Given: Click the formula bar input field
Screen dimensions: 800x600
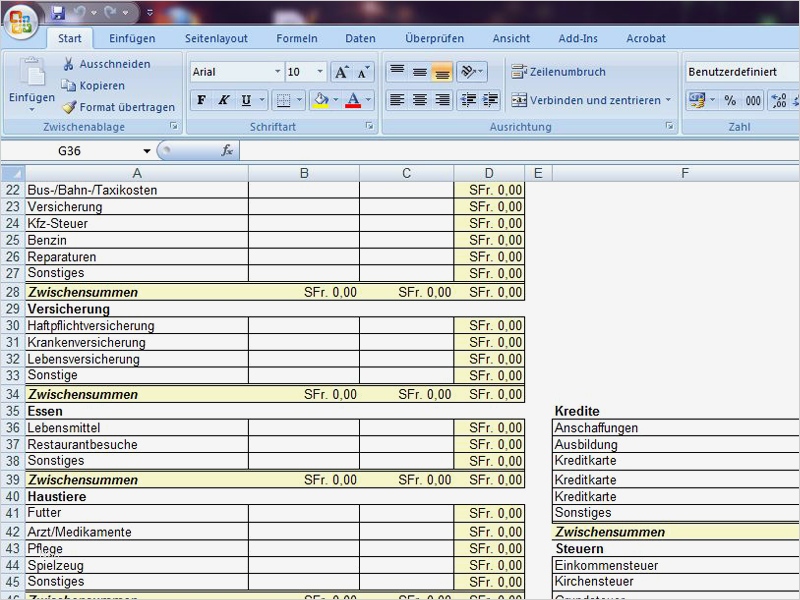Looking at the screenshot, I should (519, 151).
